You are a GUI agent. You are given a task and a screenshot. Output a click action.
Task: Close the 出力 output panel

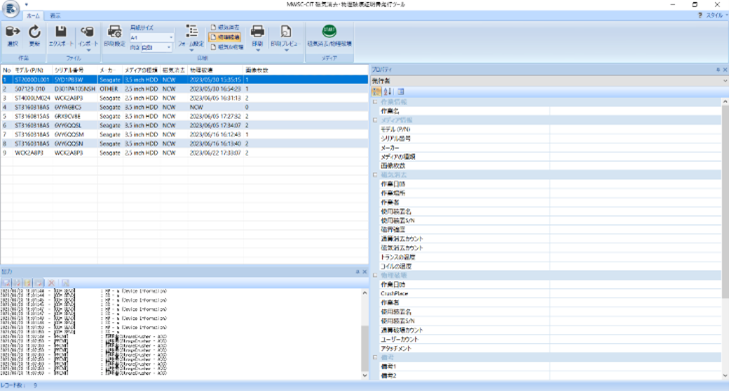point(364,272)
